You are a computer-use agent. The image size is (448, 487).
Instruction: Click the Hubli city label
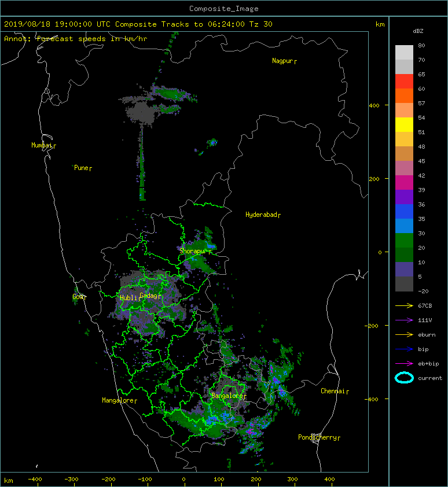[x=130, y=298]
